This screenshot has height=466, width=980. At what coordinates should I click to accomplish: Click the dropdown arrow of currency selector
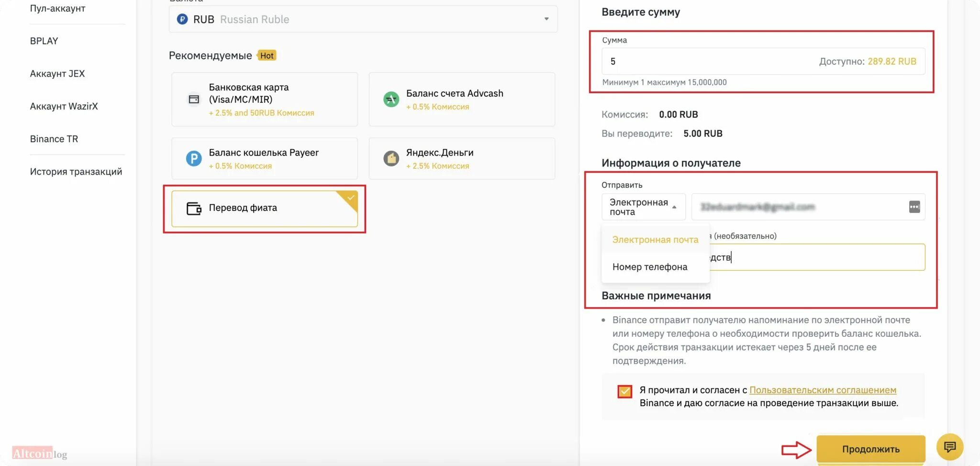[546, 19]
